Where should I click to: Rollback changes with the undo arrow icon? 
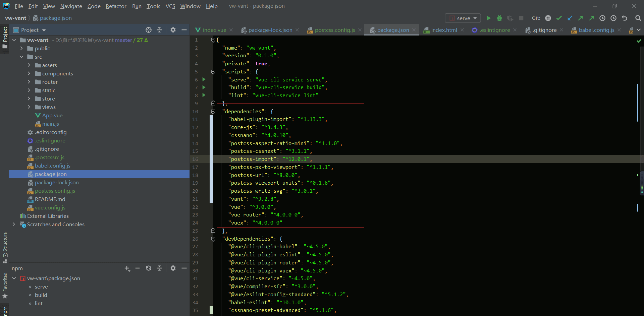tap(624, 18)
